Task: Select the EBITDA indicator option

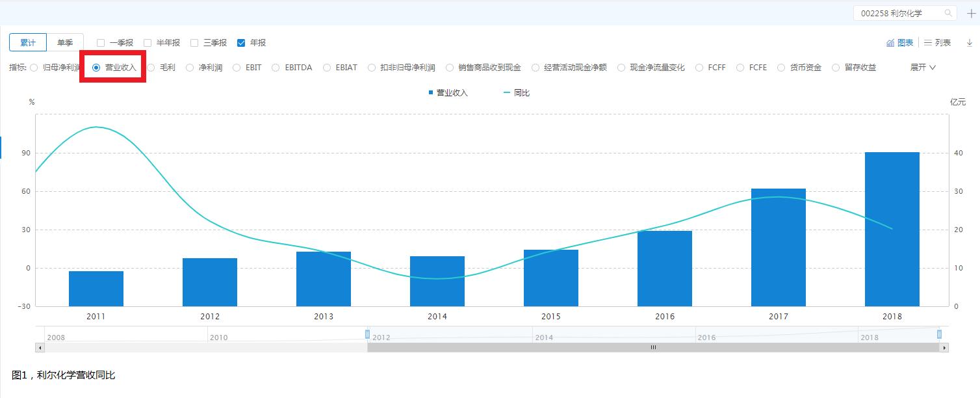Action: (276, 68)
